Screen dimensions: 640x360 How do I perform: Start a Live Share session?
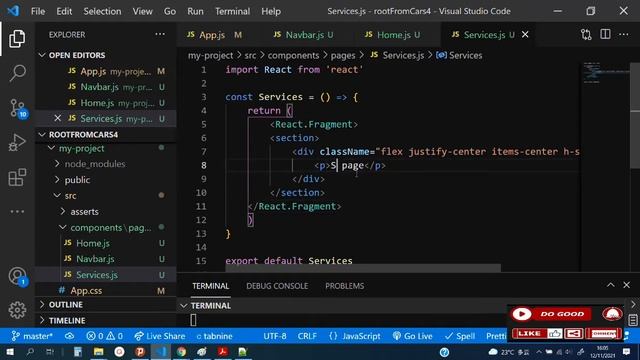pyautogui.click(x=160, y=336)
